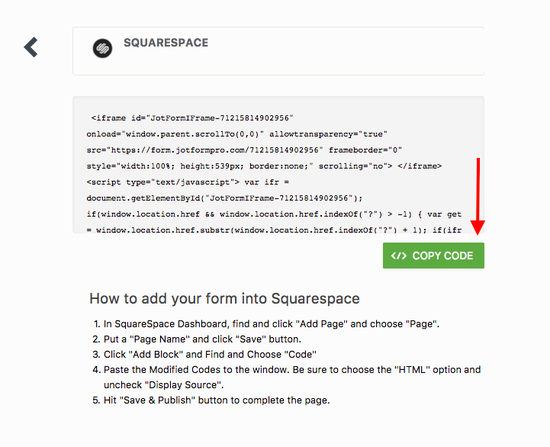Click the round Squarespace logo icon

[102, 48]
